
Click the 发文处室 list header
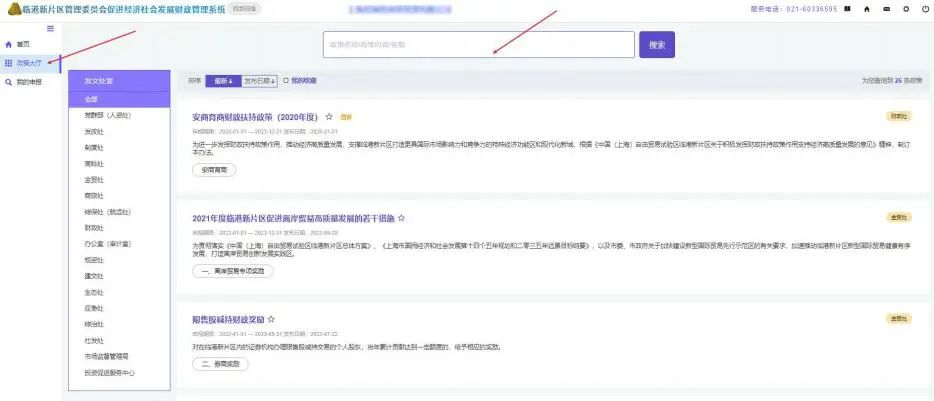tap(119, 80)
